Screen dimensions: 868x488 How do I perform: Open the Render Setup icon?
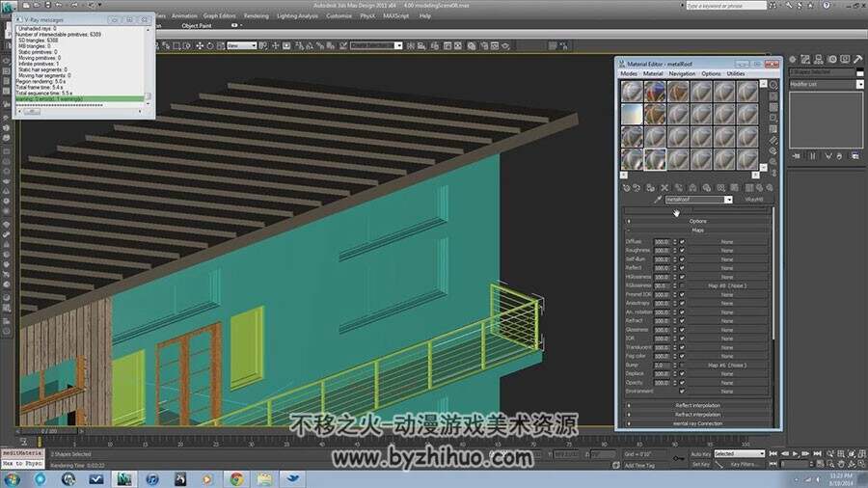(484, 46)
